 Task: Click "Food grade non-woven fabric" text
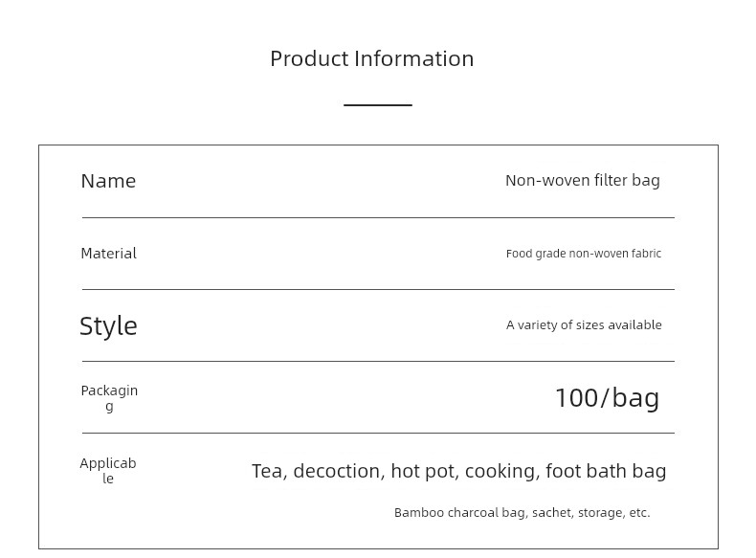pyautogui.click(x=583, y=254)
